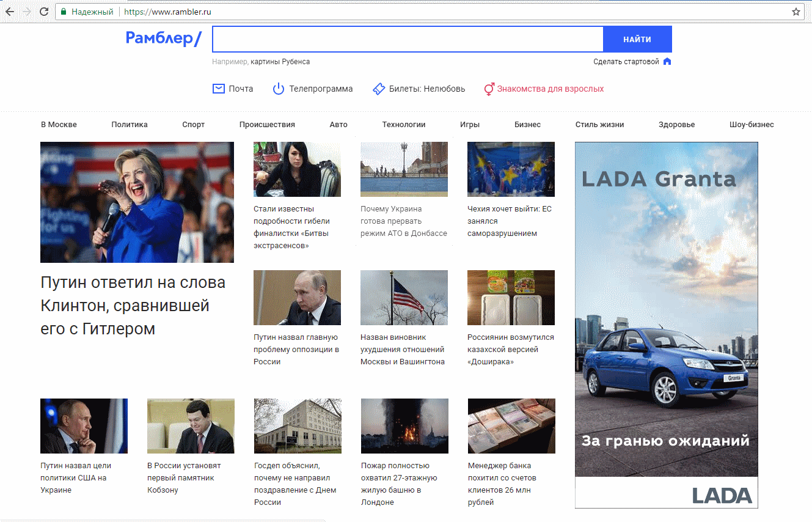The image size is (812, 522).
Task: Open Назван виновник ухудшения отношений headline
Action: pyautogui.click(x=403, y=350)
